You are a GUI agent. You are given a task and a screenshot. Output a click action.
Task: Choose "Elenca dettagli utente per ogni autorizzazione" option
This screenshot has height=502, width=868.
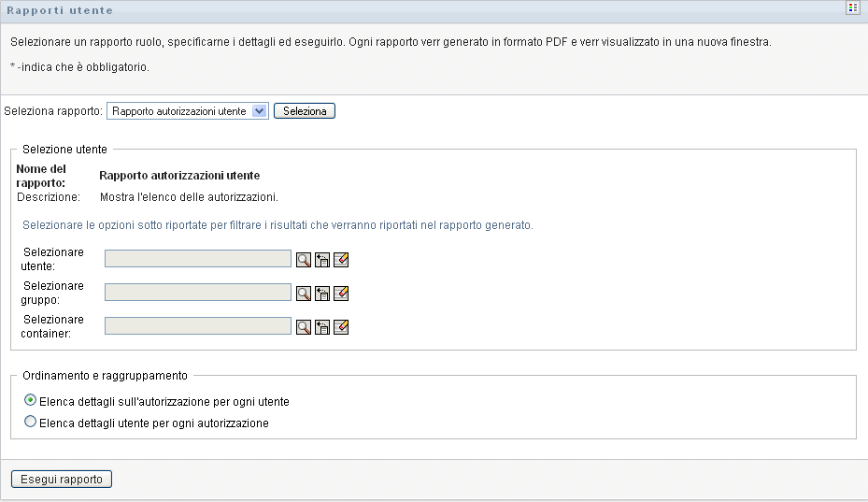pyautogui.click(x=31, y=423)
